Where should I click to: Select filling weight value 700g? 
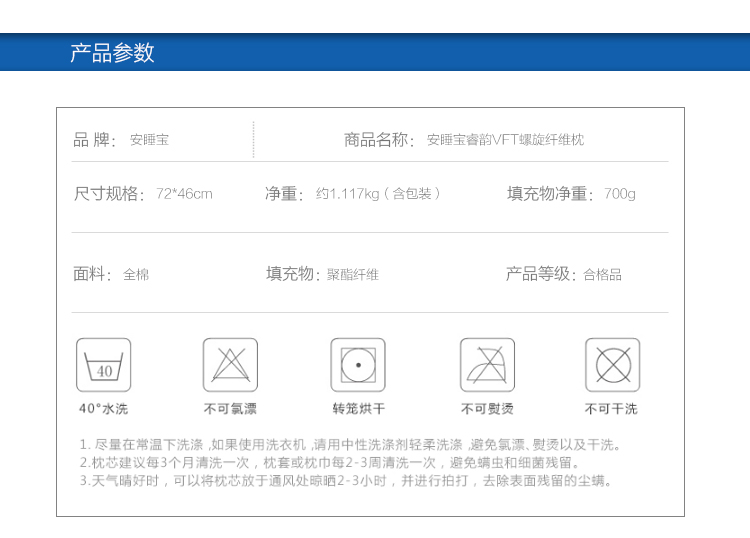[x=620, y=194]
